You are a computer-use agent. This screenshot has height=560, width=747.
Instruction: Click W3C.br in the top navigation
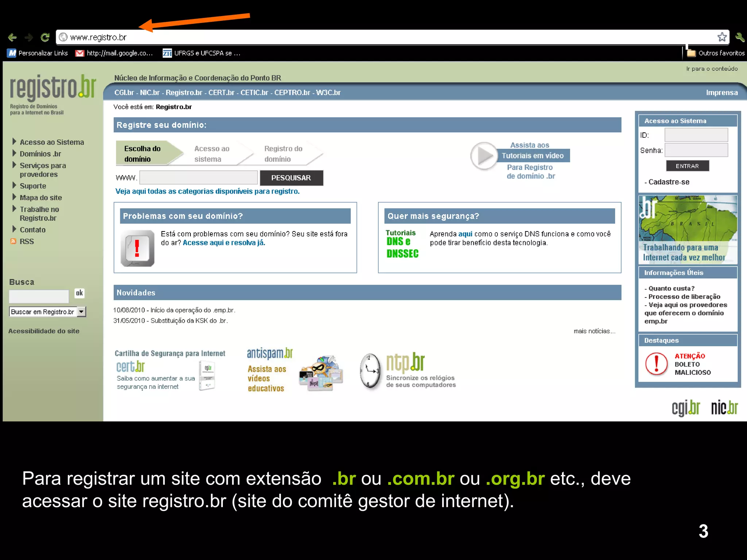[328, 93]
